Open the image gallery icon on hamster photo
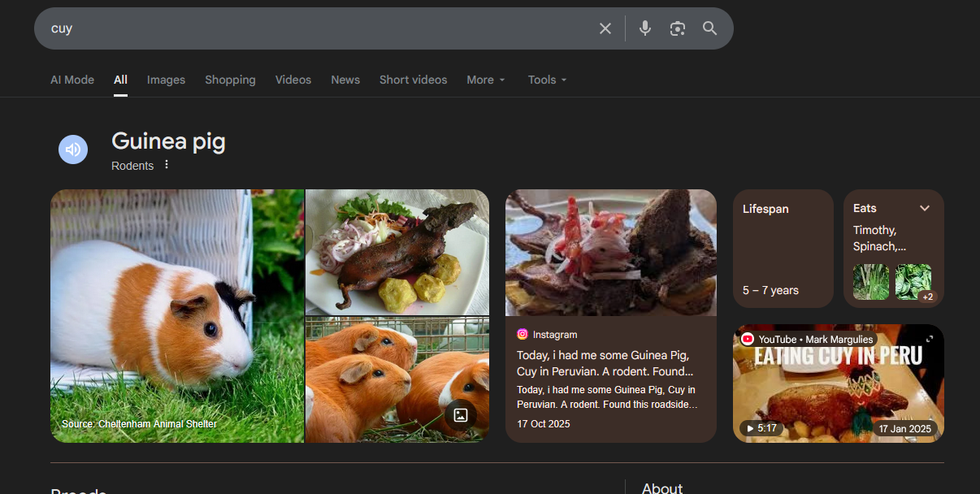 461,415
